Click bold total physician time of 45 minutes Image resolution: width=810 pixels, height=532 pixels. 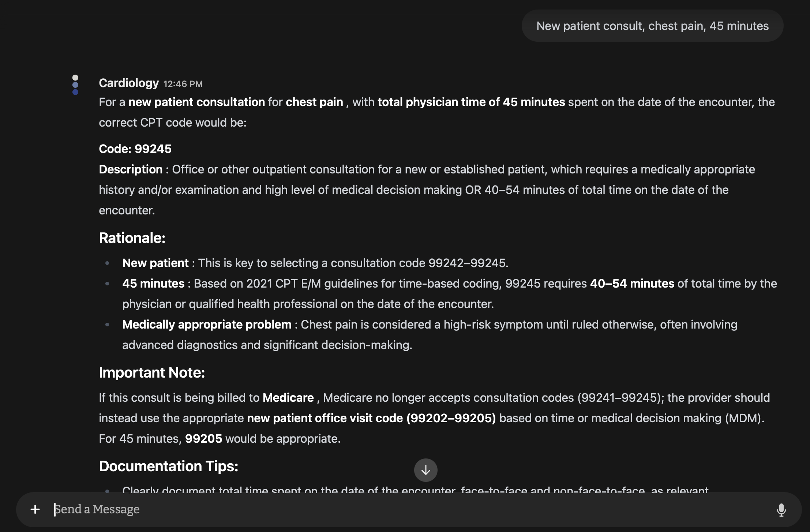pos(471,102)
